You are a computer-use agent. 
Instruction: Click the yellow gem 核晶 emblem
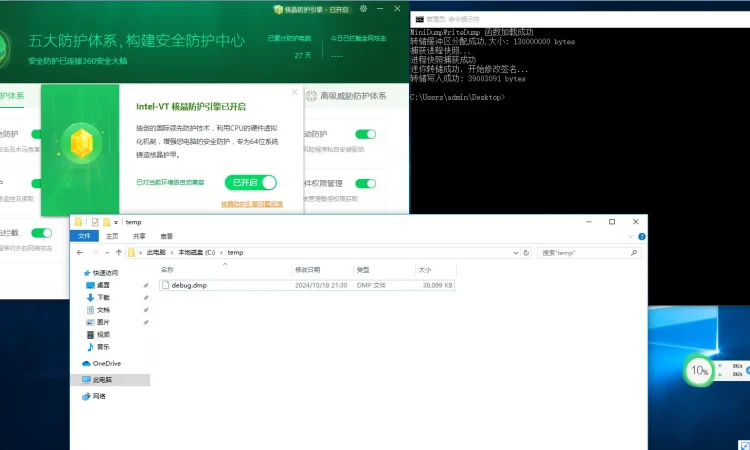pyautogui.click(x=82, y=143)
